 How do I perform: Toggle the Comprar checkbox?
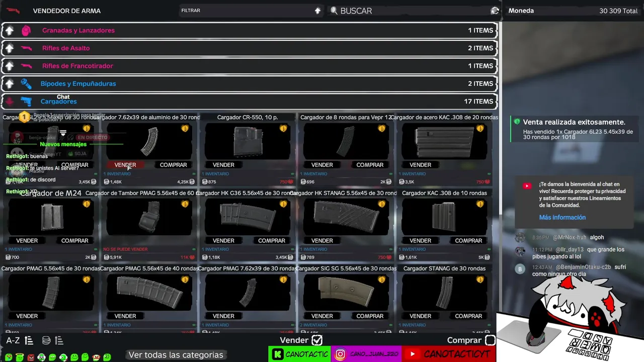pyautogui.click(x=490, y=340)
